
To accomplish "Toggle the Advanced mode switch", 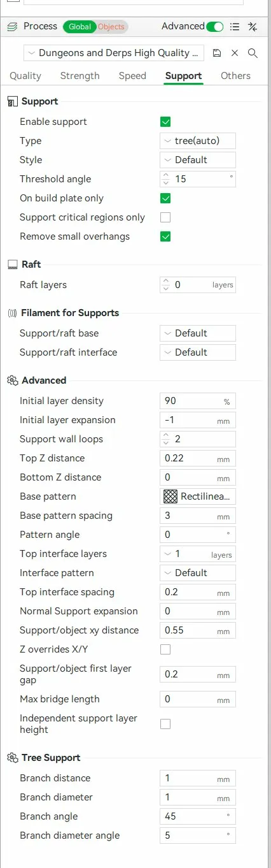I will click(216, 27).
